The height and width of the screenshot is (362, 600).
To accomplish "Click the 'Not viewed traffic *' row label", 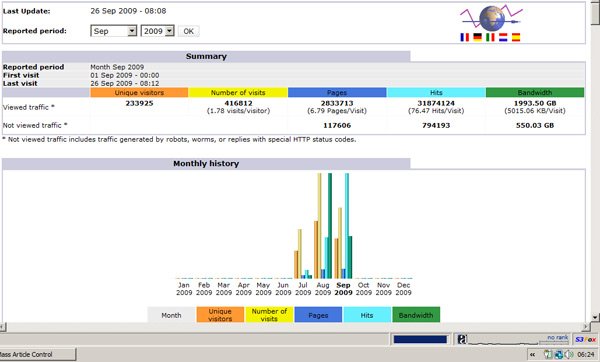I will [35, 125].
